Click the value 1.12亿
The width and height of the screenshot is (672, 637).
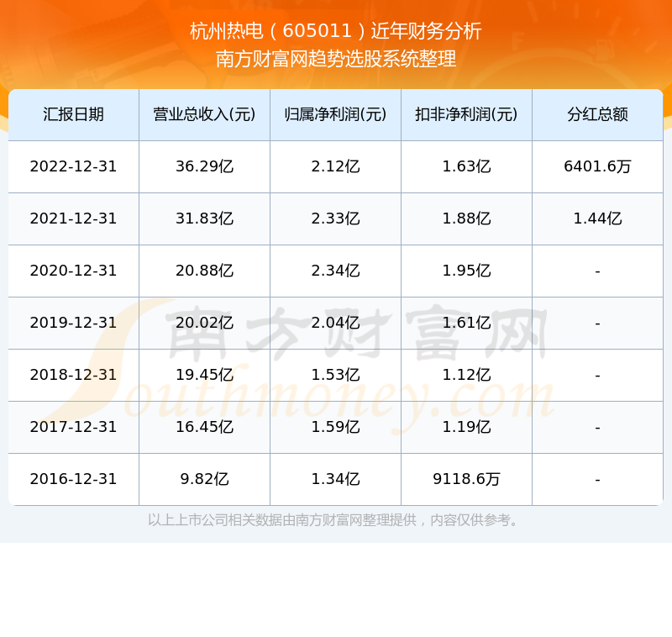pyautogui.click(x=466, y=375)
